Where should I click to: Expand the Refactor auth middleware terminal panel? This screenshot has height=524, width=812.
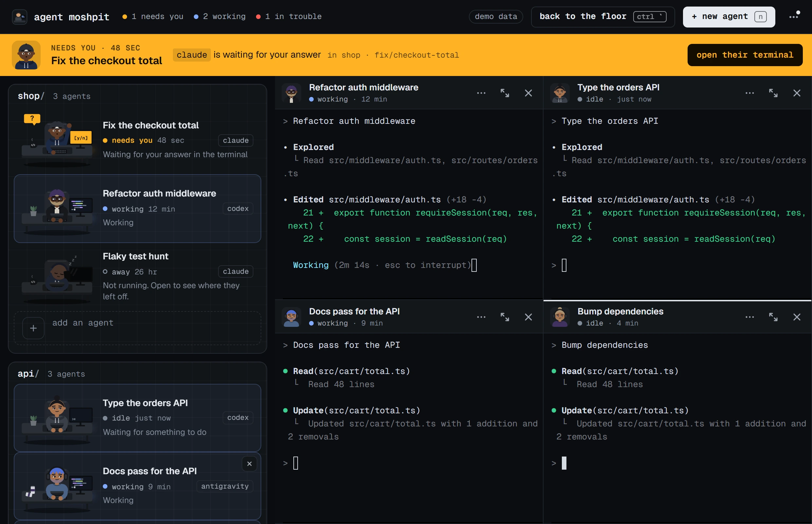505,93
